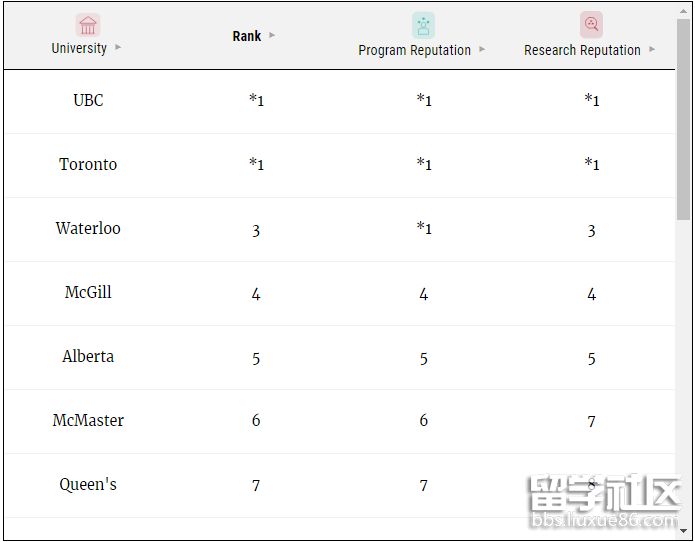Sort table by Rank column header

(x=247, y=36)
